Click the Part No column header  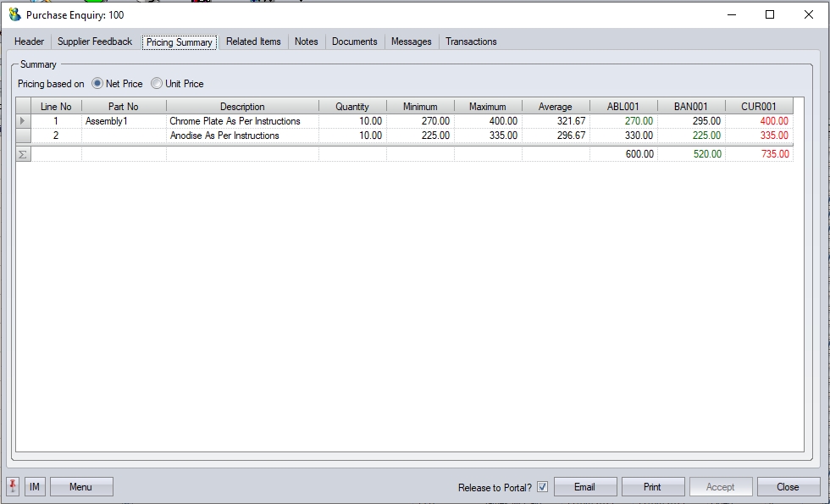(124, 107)
